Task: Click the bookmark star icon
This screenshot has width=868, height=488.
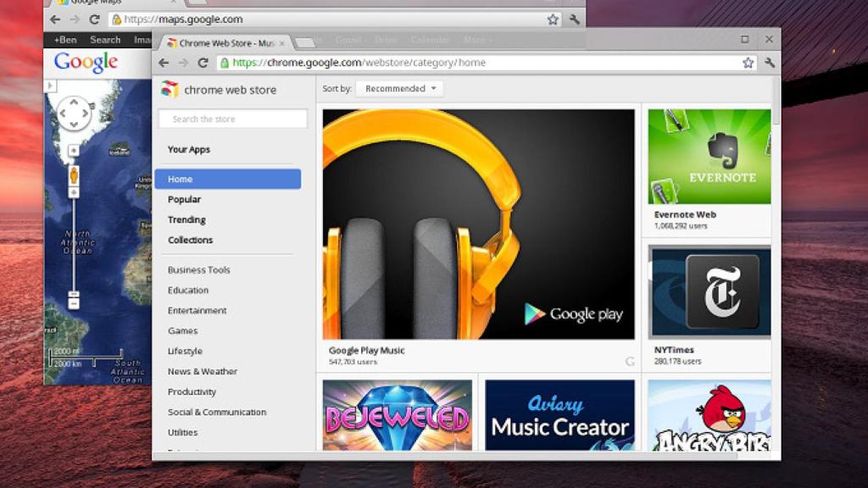Action: point(748,62)
